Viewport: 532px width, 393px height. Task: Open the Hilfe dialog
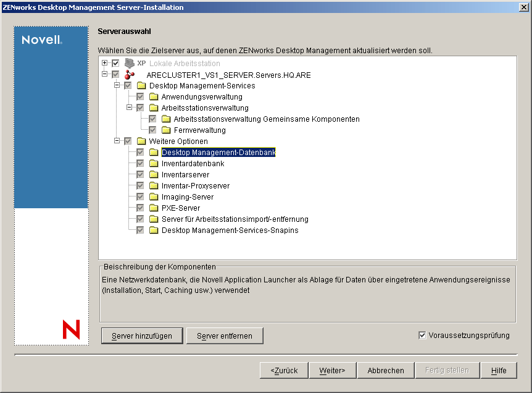coord(499,370)
